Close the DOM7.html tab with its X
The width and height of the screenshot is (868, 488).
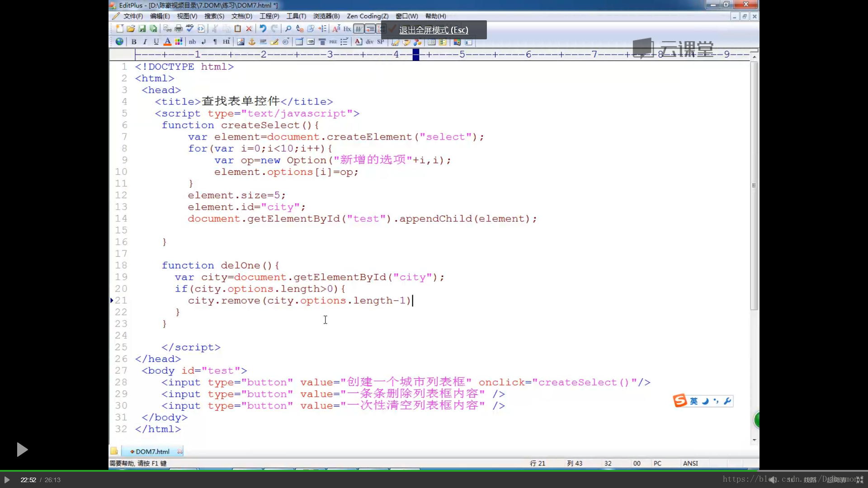180,451
